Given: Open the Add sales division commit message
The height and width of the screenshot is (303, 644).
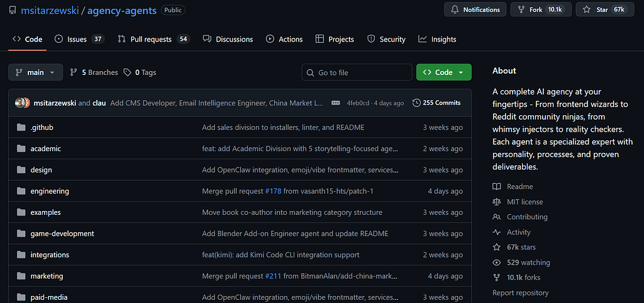Looking at the screenshot, I should [283, 127].
